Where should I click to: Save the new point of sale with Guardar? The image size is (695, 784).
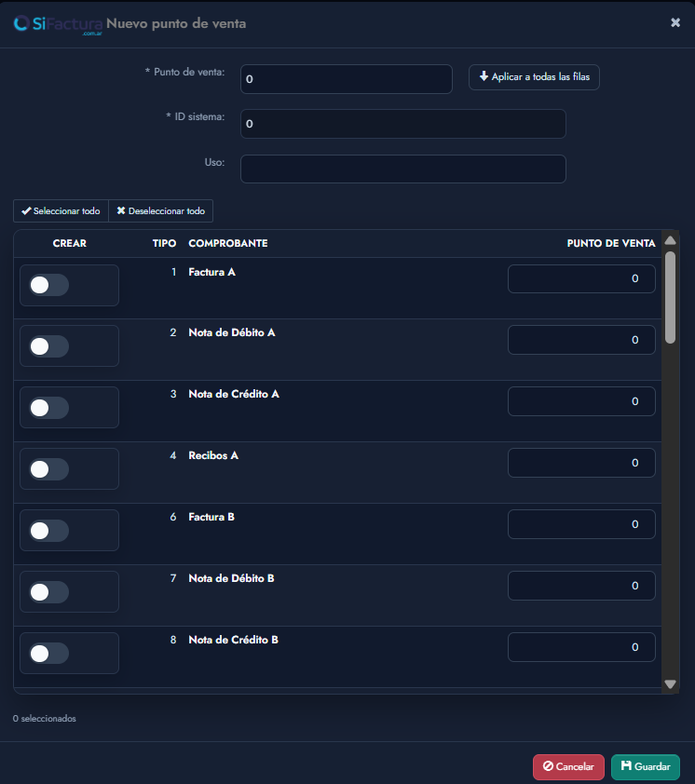click(x=645, y=766)
